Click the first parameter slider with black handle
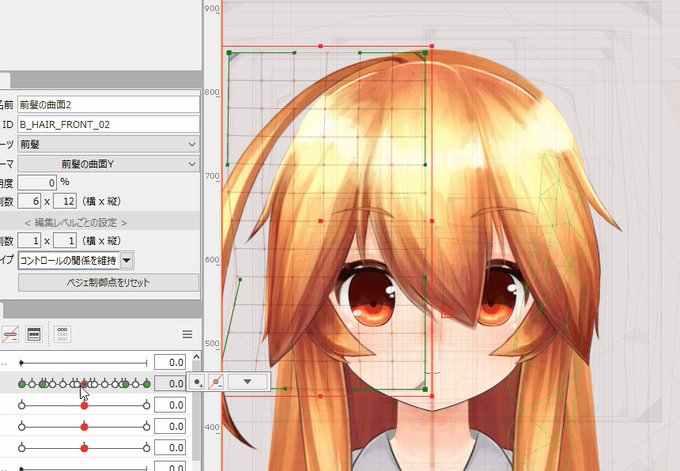 pos(84,363)
